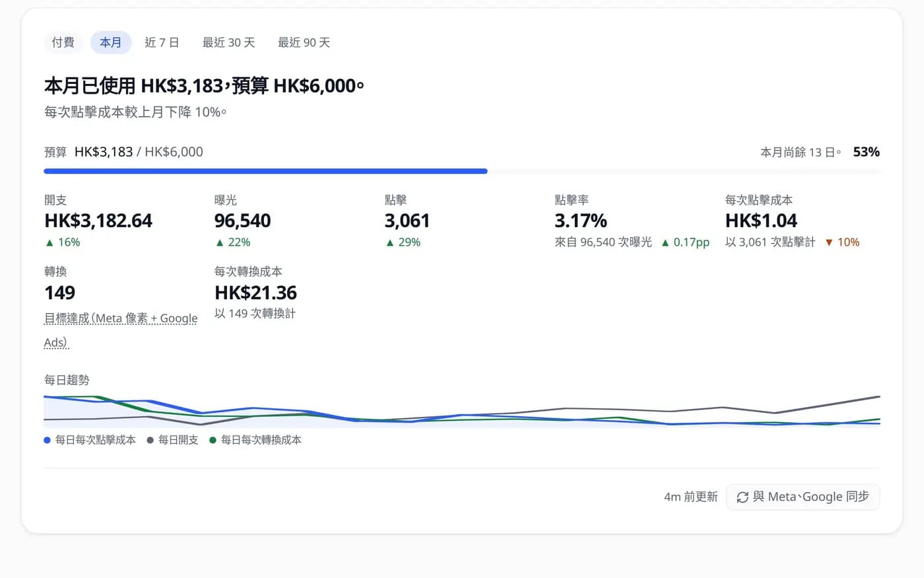Click the 4m 前更新 timestamp
924x578 pixels.
point(691,497)
